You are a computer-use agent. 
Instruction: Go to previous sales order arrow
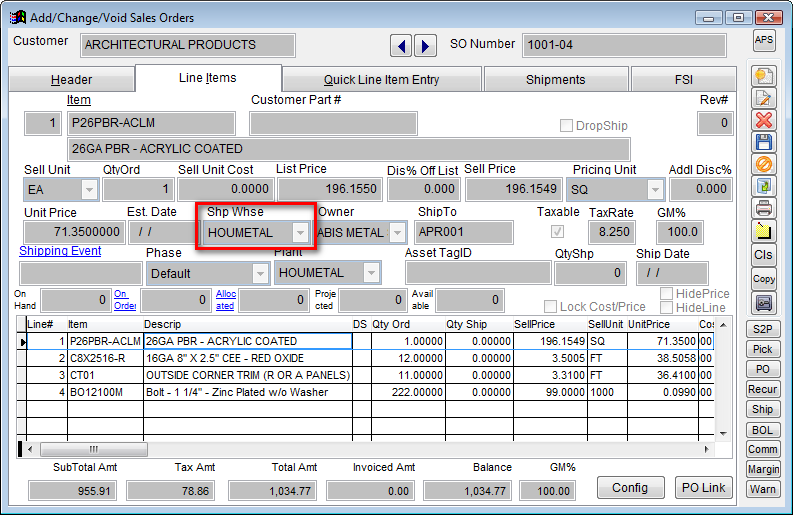[401, 46]
